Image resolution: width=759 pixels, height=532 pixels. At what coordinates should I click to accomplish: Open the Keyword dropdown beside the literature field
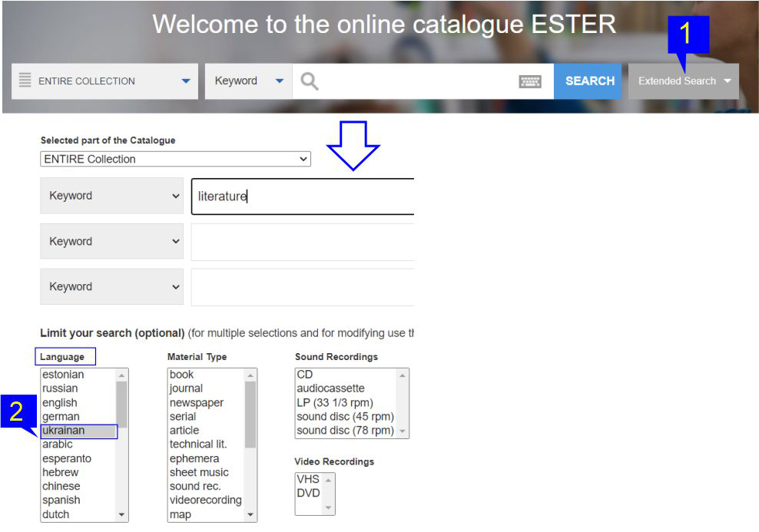tap(112, 196)
